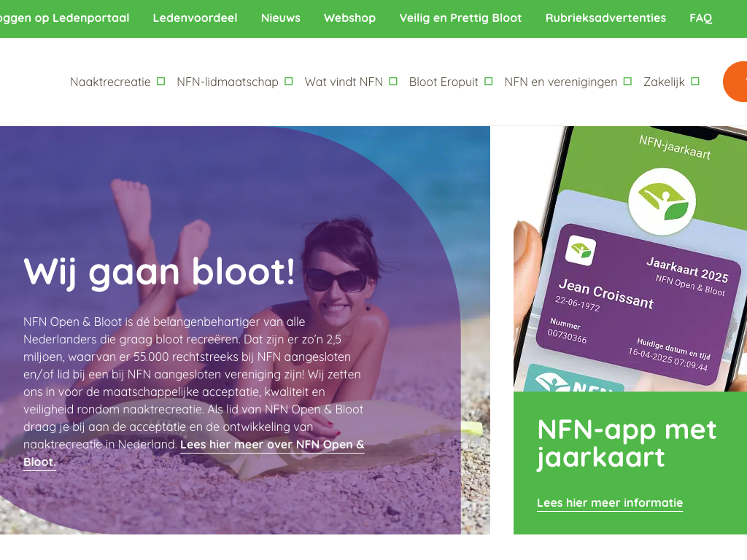747x560 pixels.
Task: Open the FAQ page
Action: coord(701,18)
